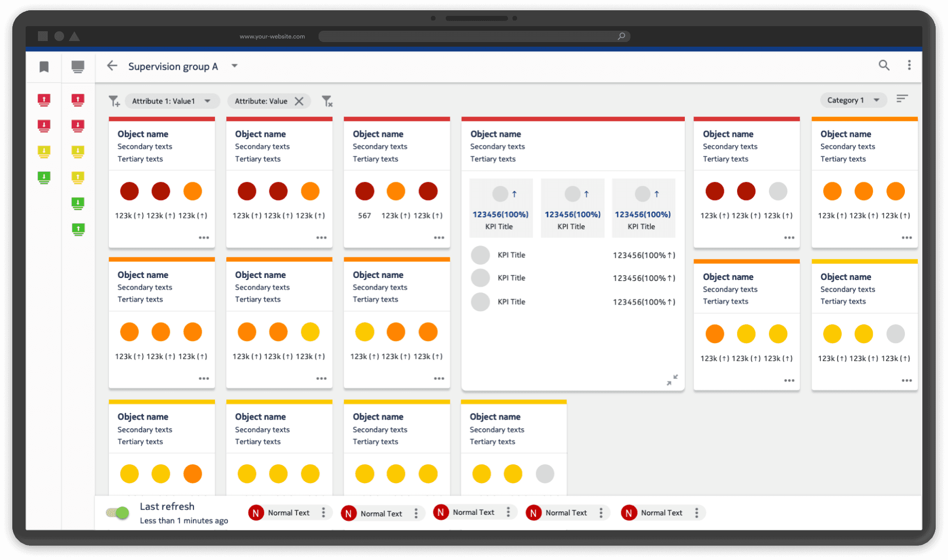
Task: Open the Category 1 dropdown
Action: coord(853,100)
